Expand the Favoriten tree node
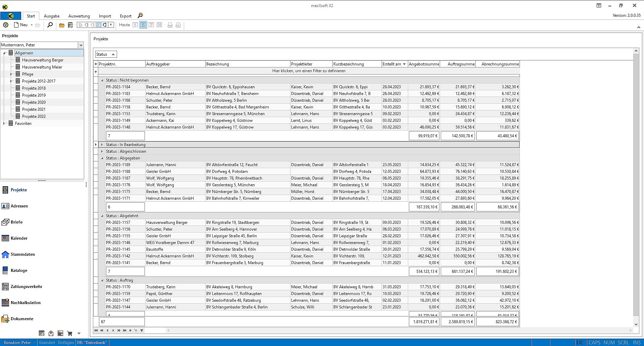Screen dimensions: 644x346 (x=4, y=123)
